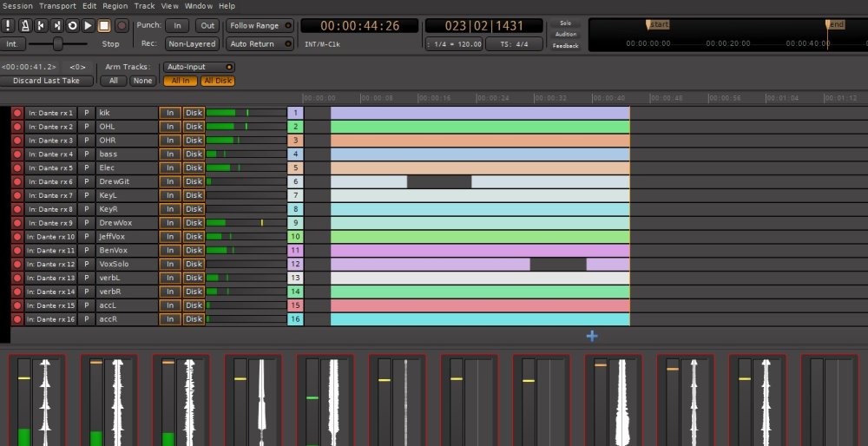Click the MIDI panic exclamation icon
The image size is (868, 446).
(x=9, y=26)
